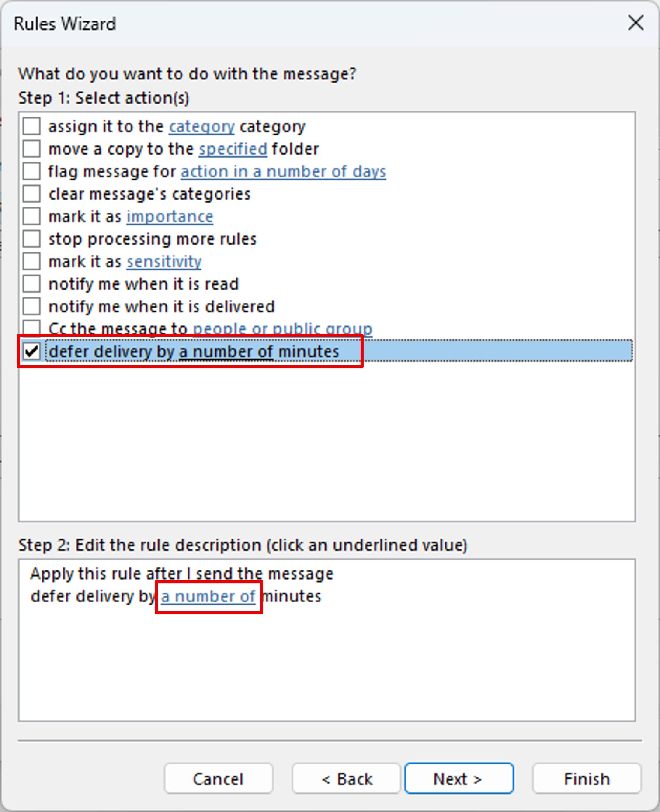Go to previous step with Back button
Viewport: 660px width, 812px height.
[346, 779]
